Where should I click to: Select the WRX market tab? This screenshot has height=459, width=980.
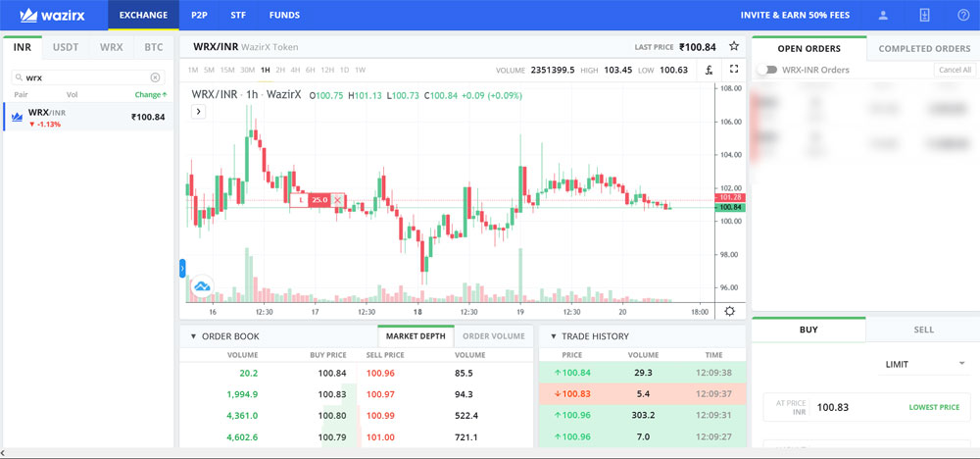tap(112, 47)
